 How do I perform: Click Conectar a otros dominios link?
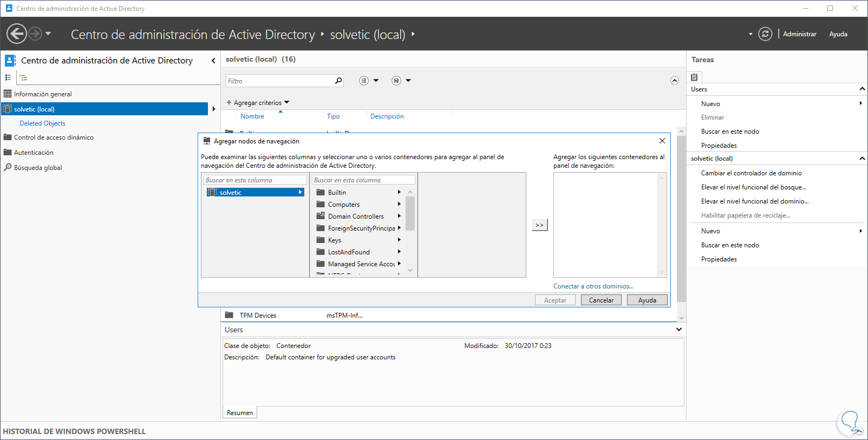[593, 286]
